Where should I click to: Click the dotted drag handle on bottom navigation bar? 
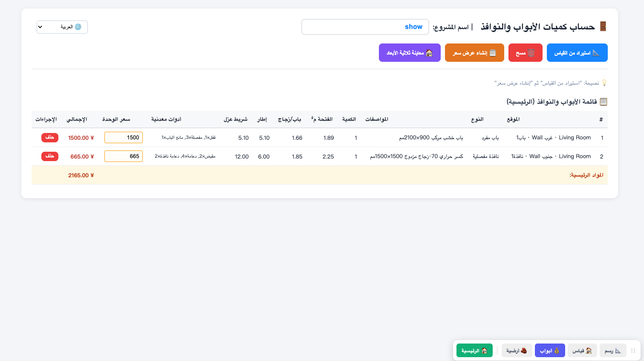633,350
